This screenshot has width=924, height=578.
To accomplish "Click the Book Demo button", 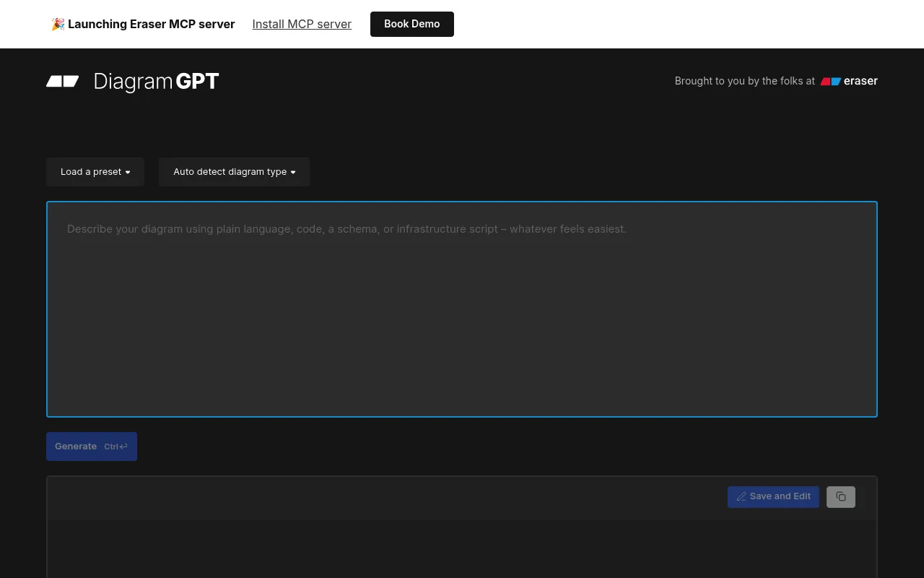I will 412,24.
